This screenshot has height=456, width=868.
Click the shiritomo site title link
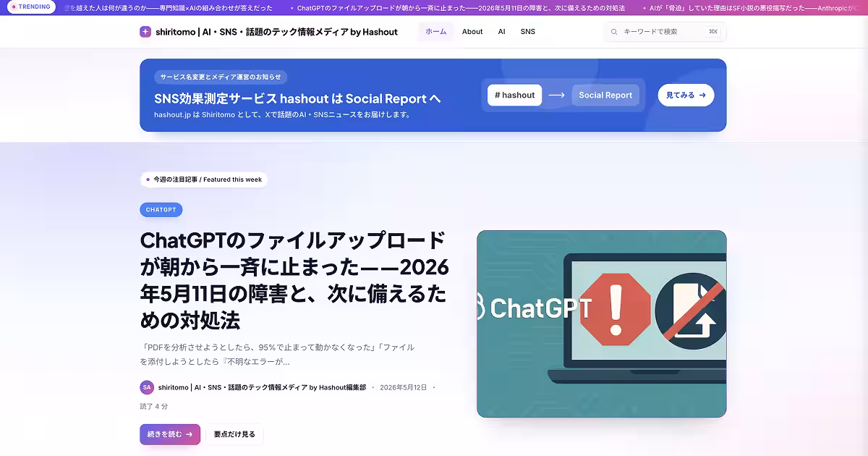[277, 32]
